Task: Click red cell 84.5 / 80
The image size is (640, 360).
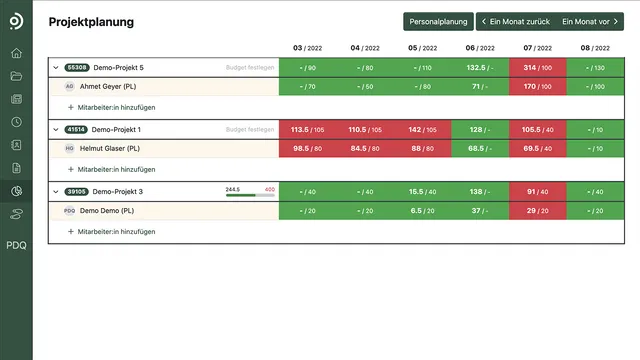Action: point(365,149)
